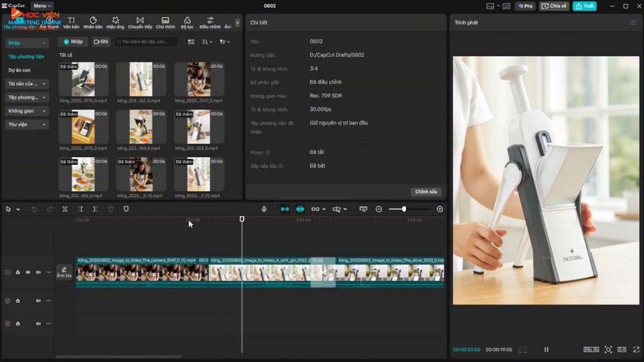644x362 pixels.
Task: Open the Văn bản text tool
Action: [x=71, y=23]
